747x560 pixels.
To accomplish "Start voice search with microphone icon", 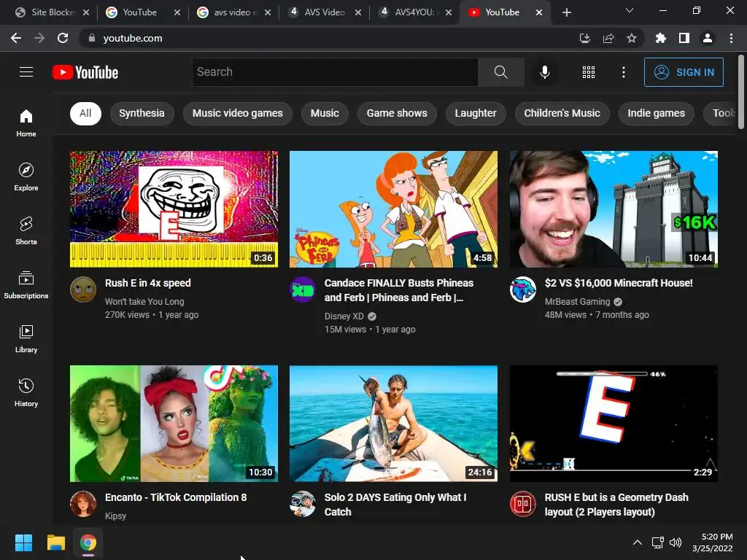I will point(544,72).
